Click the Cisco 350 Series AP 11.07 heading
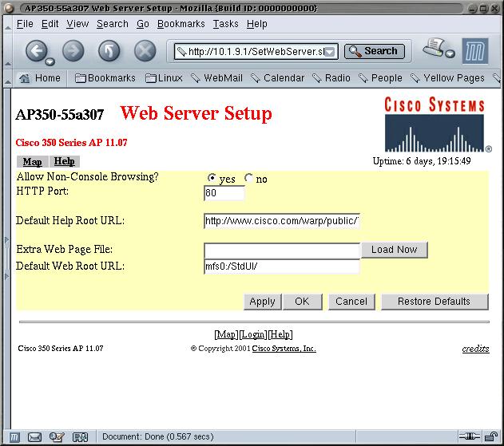Image resolution: width=504 pixels, height=446 pixels. pyautogui.click(x=71, y=143)
